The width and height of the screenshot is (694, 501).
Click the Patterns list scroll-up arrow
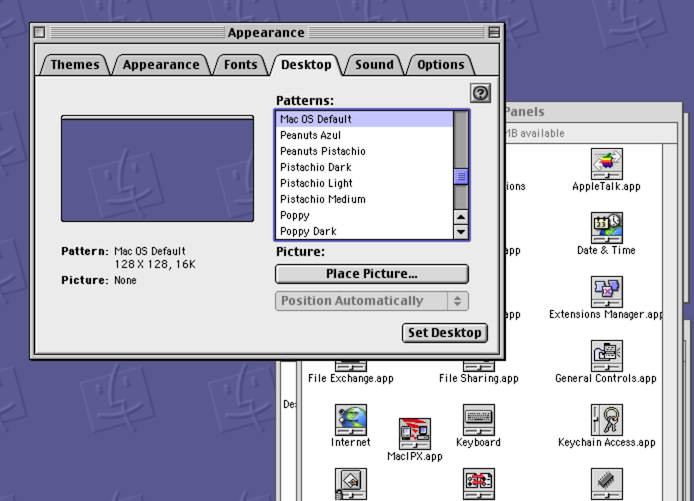(x=461, y=217)
